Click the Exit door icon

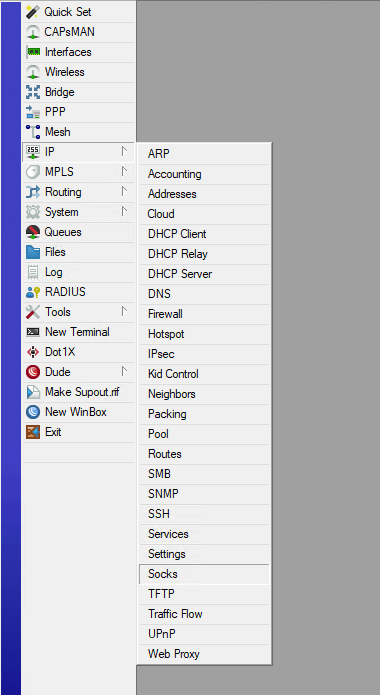point(33,432)
